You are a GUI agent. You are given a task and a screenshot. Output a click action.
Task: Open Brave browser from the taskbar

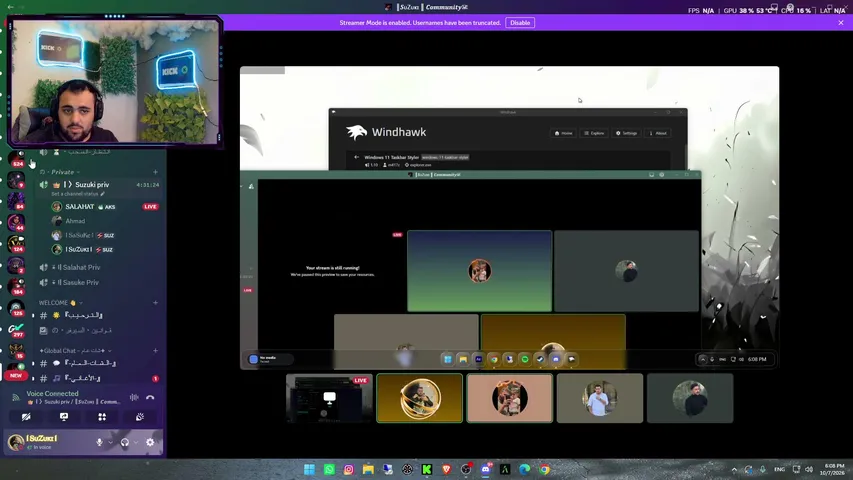click(447, 469)
